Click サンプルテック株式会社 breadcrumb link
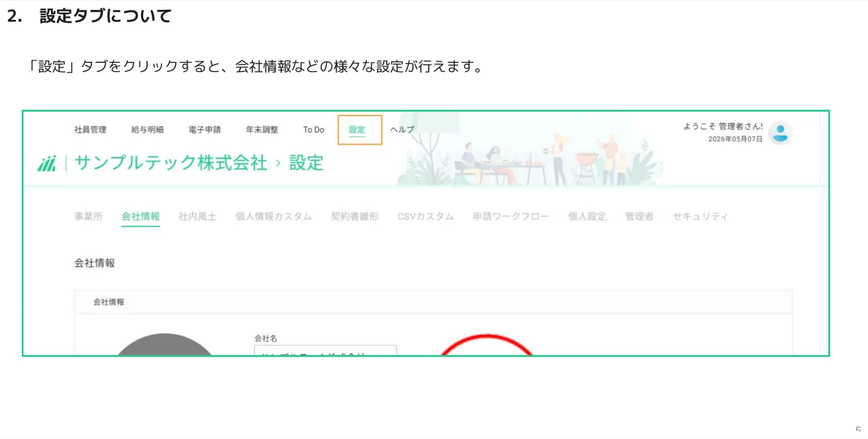Image resolution: width=868 pixels, height=439 pixels. (x=171, y=163)
